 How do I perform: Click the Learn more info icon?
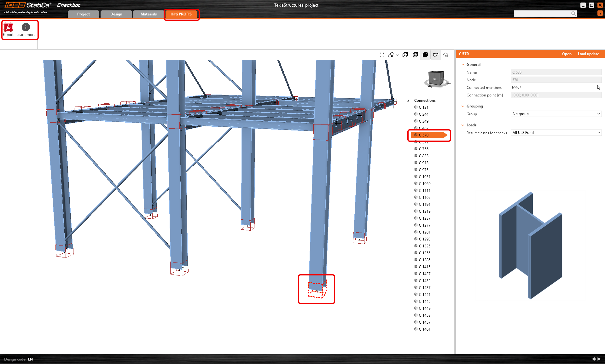[26, 28]
